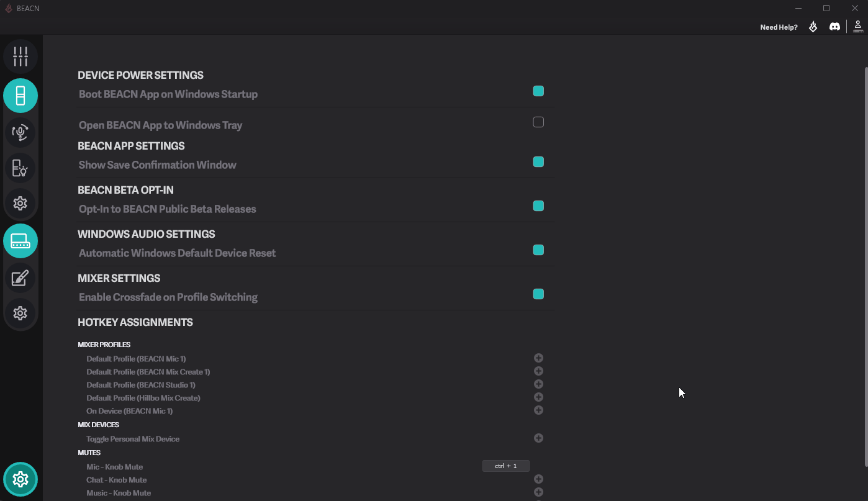868x501 pixels.
Task: Open the mixer faders sidebar icon
Action: coord(20,56)
